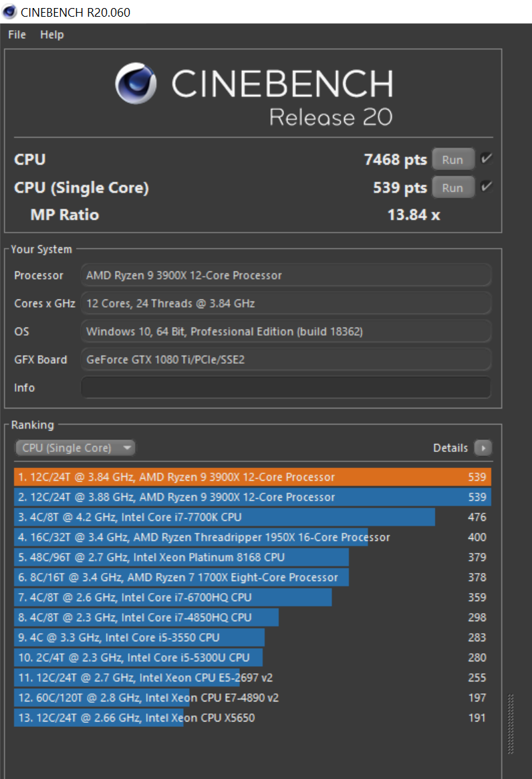Click the MP Ratio label
Image resolution: width=532 pixels, height=779 pixels.
(65, 215)
